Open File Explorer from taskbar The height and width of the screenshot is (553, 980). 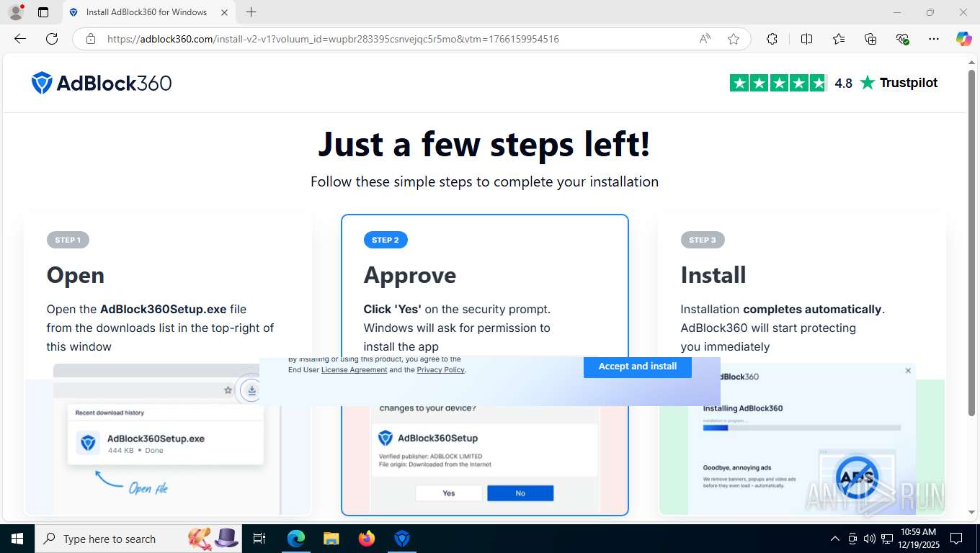pos(331,539)
